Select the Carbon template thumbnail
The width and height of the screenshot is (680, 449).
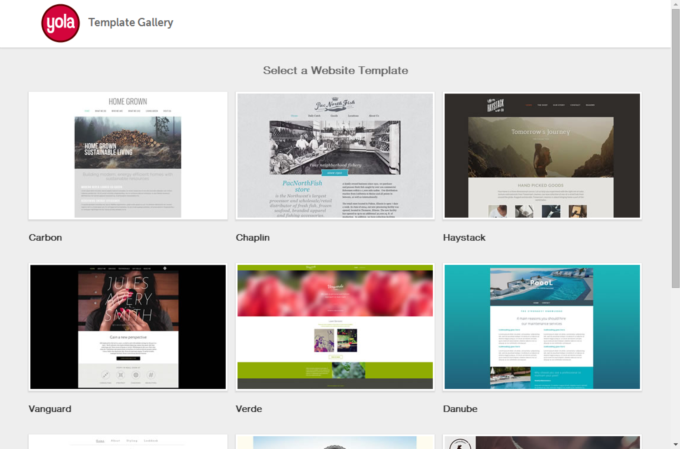(x=128, y=155)
